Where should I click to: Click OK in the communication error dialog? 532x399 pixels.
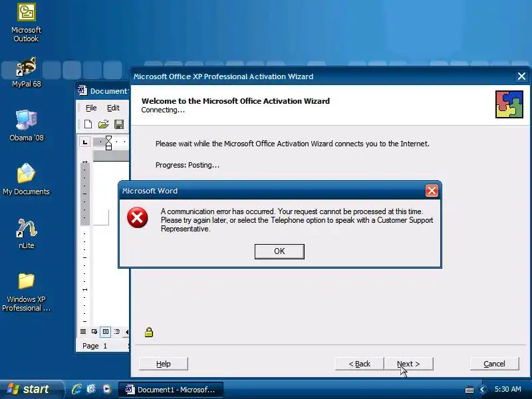279,251
